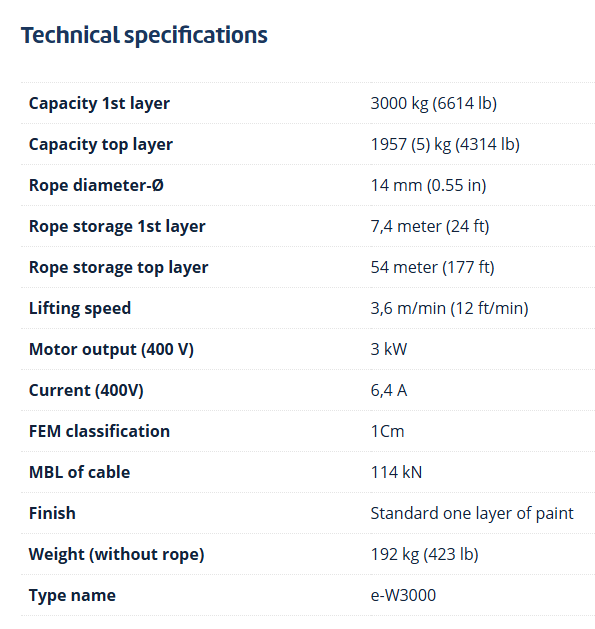Click the Standard one layer of paint text
The height and width of the screenshot is (629, 595).
(472, 513)
